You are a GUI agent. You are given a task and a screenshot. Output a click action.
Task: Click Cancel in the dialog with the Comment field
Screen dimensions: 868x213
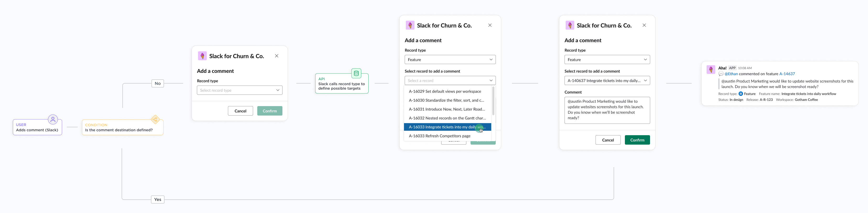click(608, 140)
